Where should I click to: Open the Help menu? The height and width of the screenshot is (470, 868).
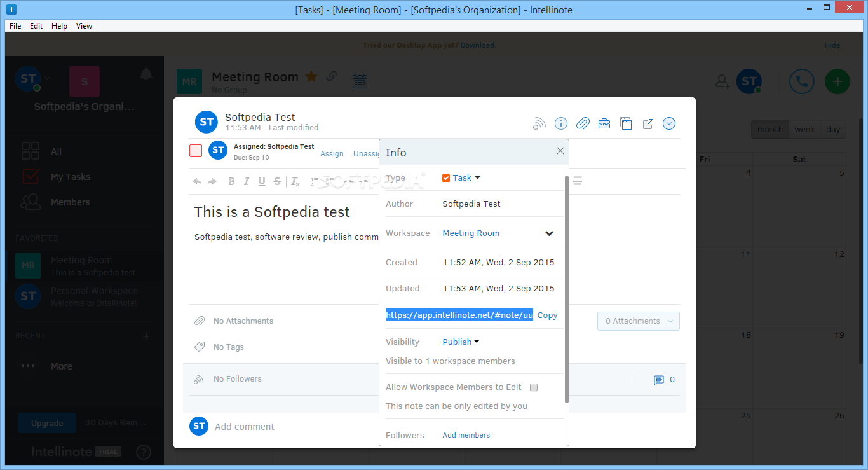point(59,26)
